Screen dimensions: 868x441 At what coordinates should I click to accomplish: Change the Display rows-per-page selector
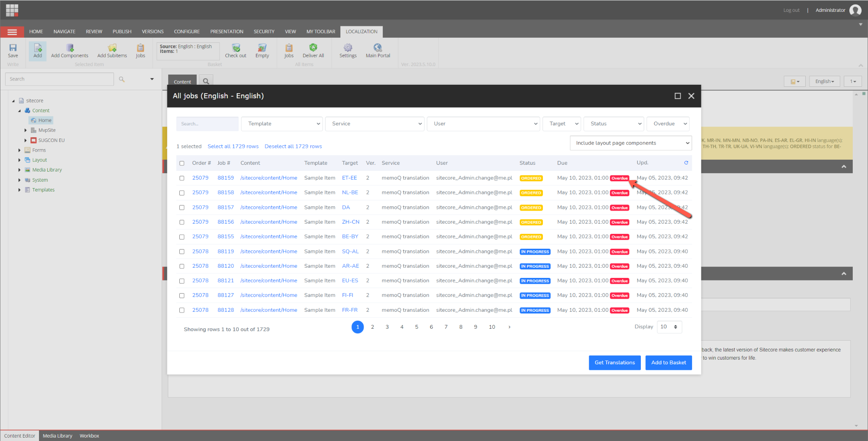click(x=669, y=327)
